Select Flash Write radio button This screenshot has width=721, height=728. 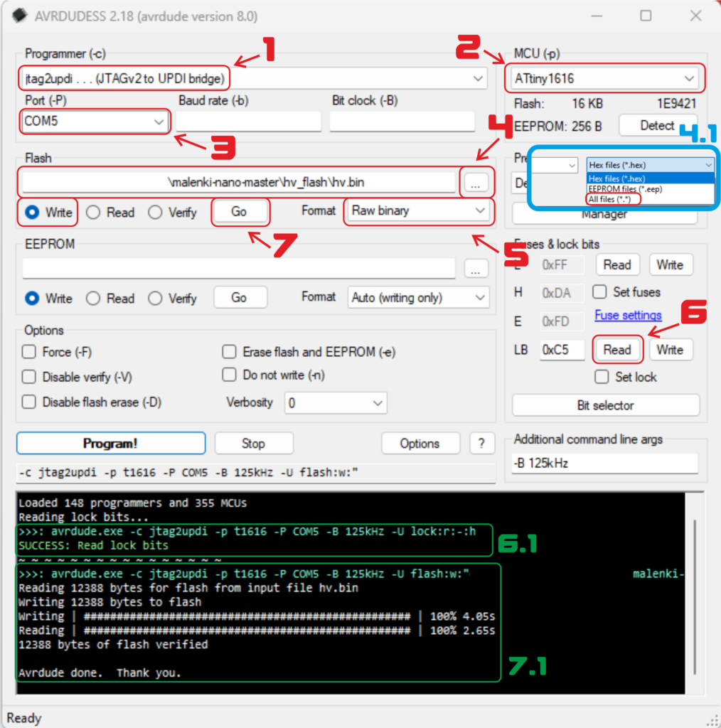tap(48, 212)
